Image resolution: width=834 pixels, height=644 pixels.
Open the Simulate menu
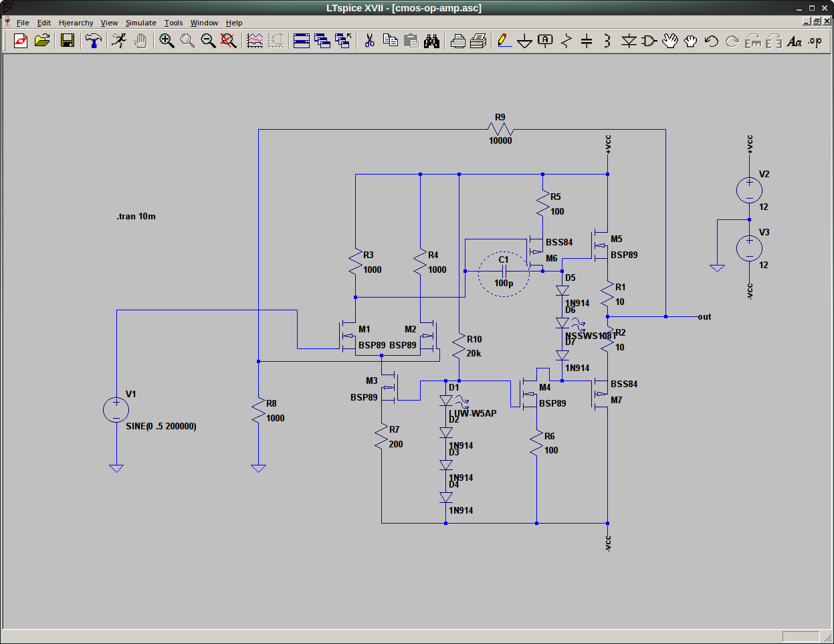[141, 23]
